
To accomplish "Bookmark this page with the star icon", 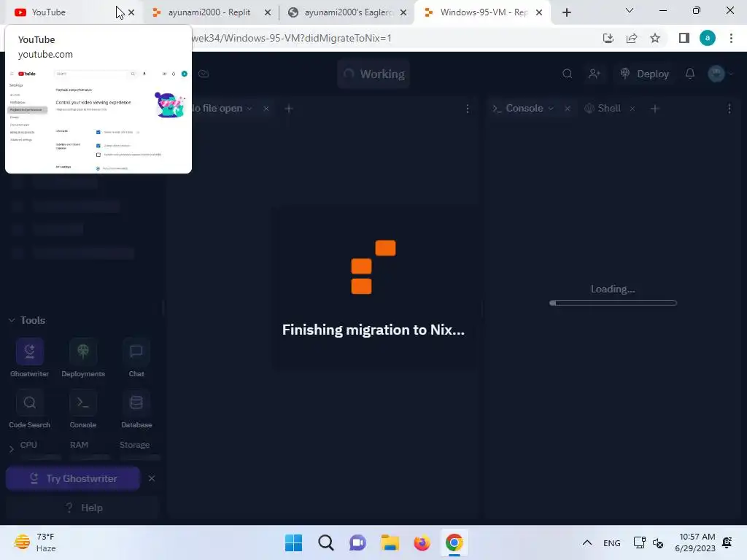I will [x=655, y=38].
